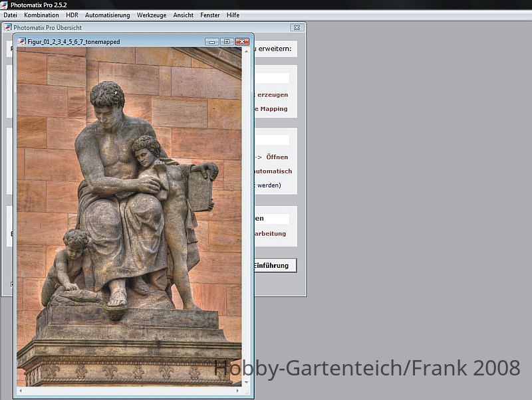
Task: Click the erzeugen link in the Übersicht window
Action: click(x=273, y=95)
